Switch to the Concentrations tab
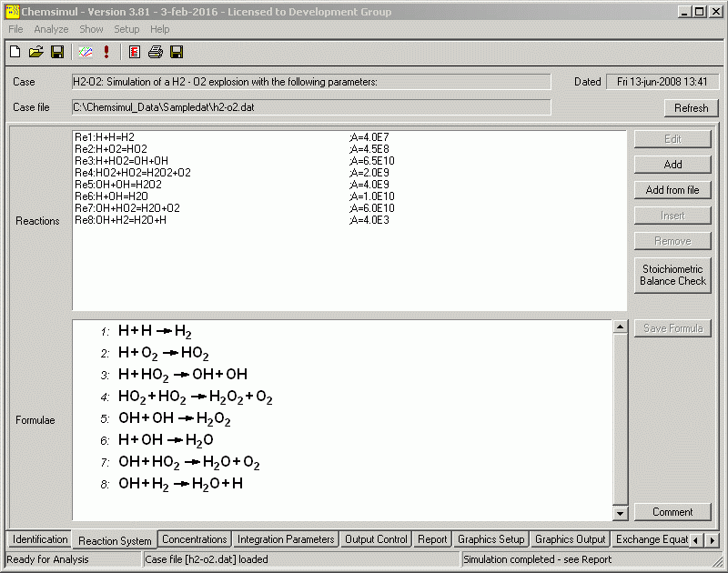Image resolution: width=728 pixels, height=573 pixels. [195, 539]
